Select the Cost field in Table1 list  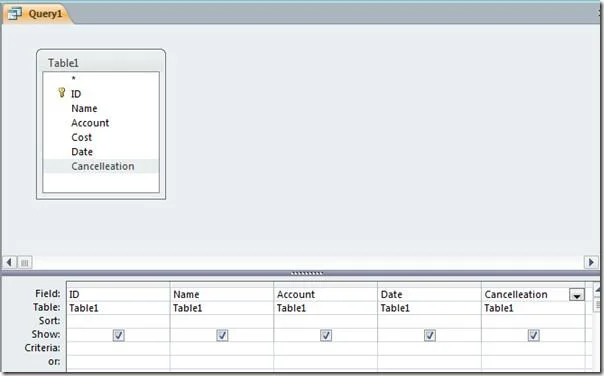coord(101,137)
